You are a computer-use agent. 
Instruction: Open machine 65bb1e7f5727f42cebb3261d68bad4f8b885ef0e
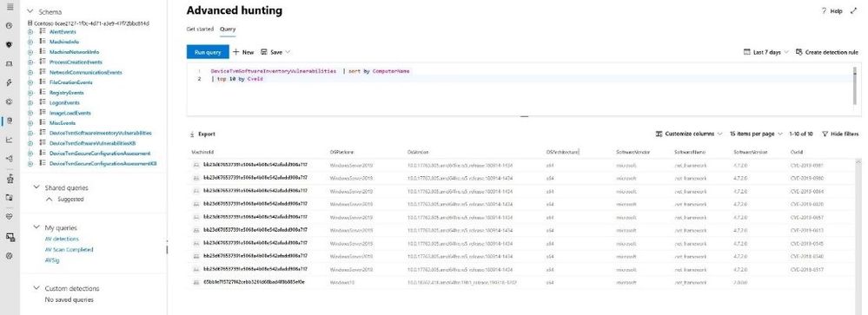point(254,282)
